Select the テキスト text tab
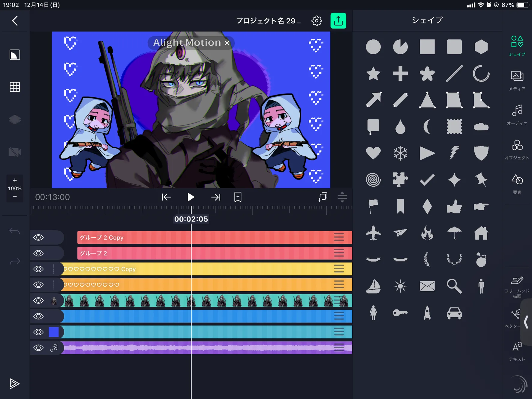Image resolution: width=532 pixels, height=399 pixels. (517, 351)
